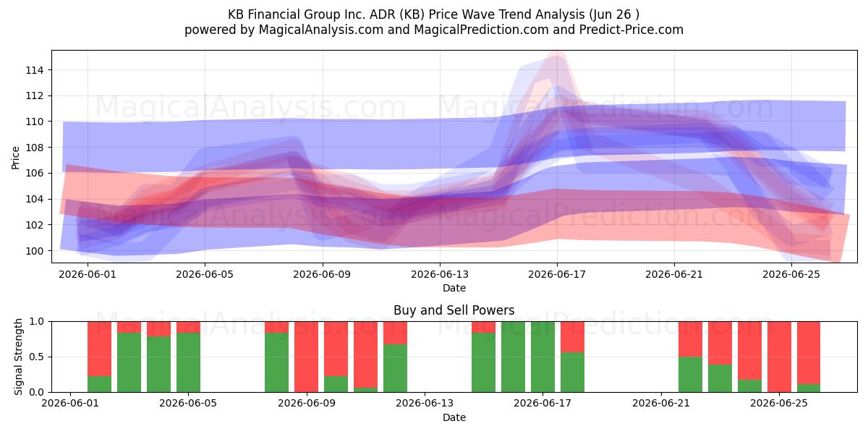Click the 0.0 tick on Signal Strength axis
The width and height of the screenshot is (868, 434).
(36, 392)
